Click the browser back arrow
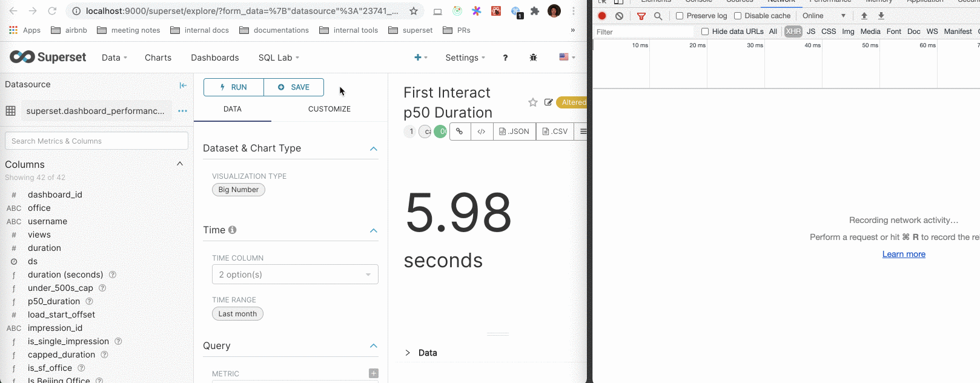 click(x=13, y=11)
